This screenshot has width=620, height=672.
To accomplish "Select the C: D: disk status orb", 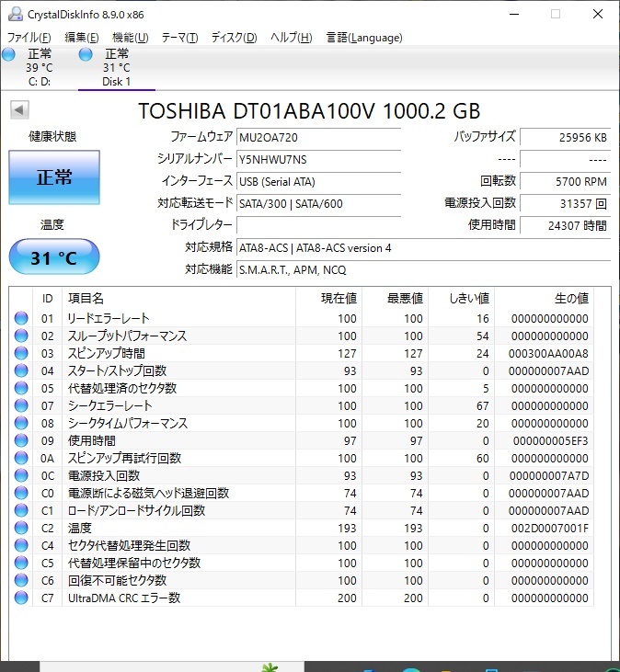I will (x=8, y=54).
